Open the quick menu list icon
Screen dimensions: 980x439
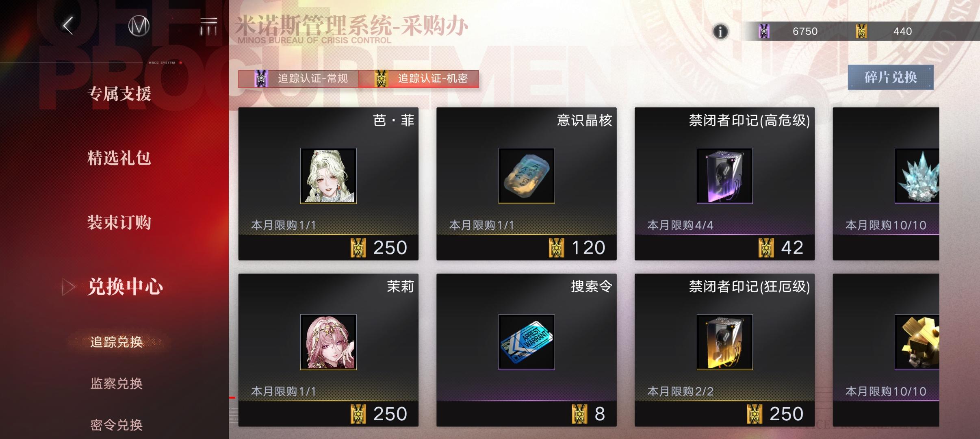coord(208,26)
